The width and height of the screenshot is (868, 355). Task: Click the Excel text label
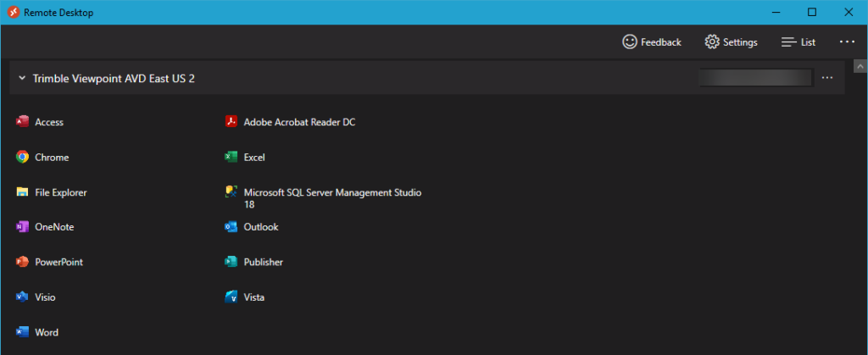tap(254, 158)
